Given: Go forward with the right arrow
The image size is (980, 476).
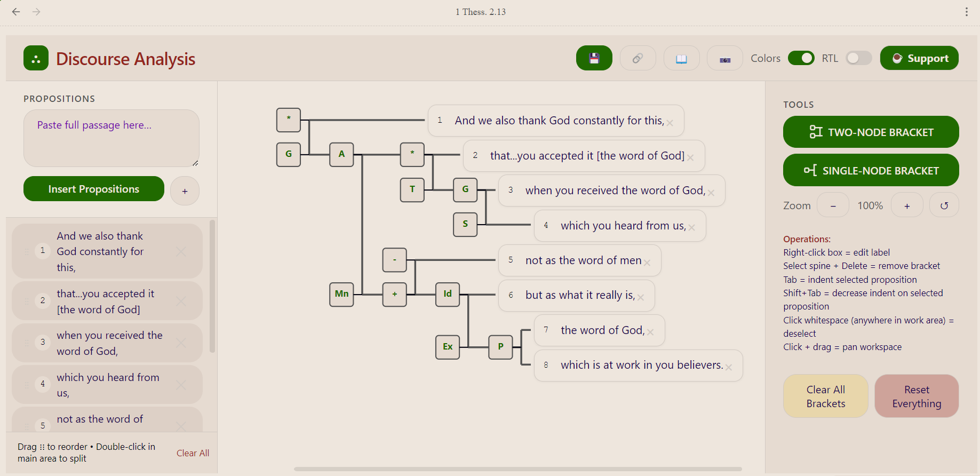Looking at the screenshot, I should point(36,12).
